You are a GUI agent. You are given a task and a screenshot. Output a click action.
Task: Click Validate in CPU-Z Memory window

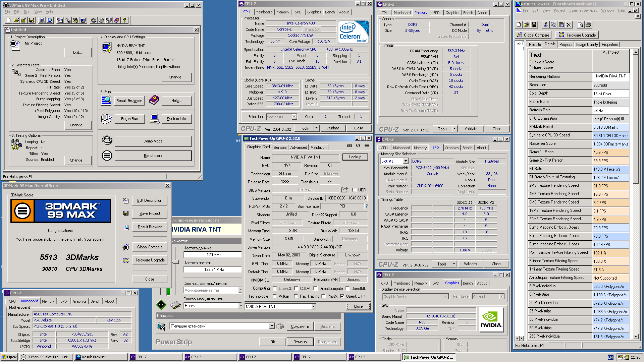pos(471,129)
